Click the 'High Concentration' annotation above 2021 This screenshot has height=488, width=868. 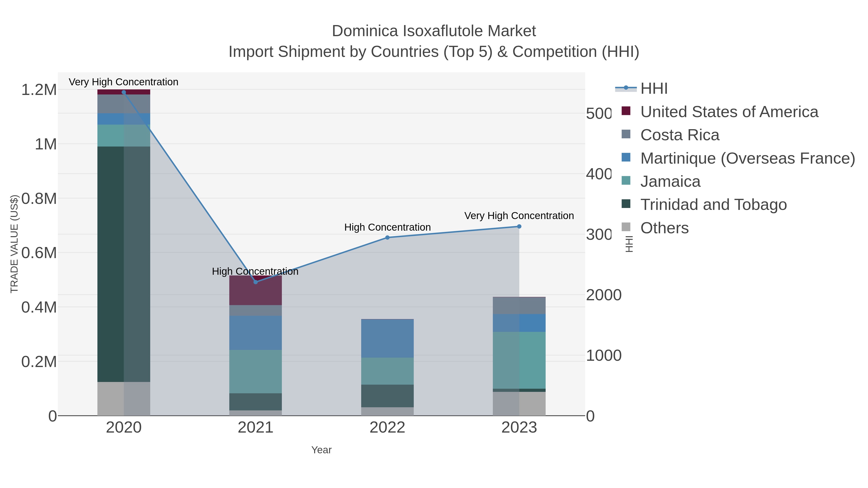255,271
